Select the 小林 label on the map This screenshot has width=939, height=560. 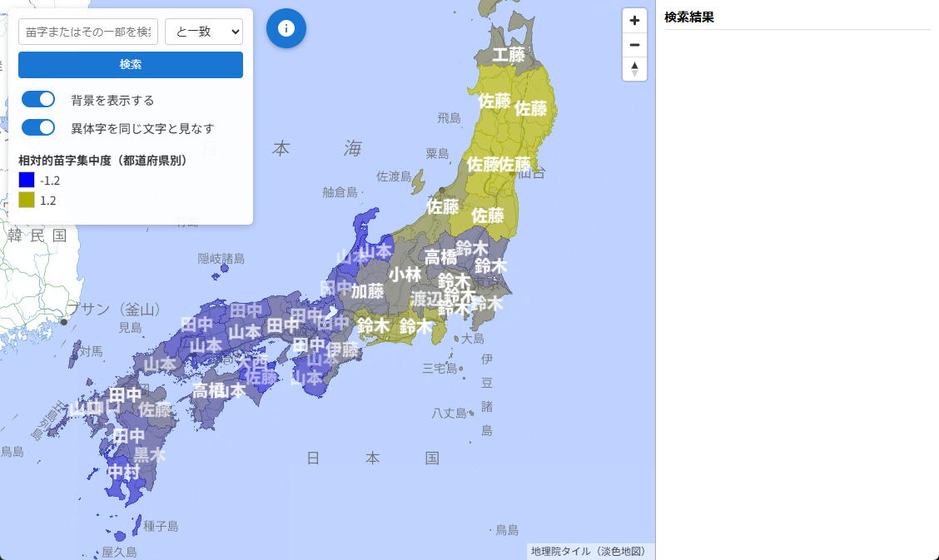point(405,272)
